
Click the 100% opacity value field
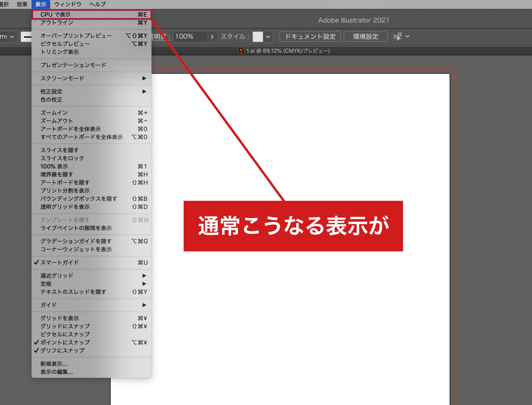click(184, 36)
